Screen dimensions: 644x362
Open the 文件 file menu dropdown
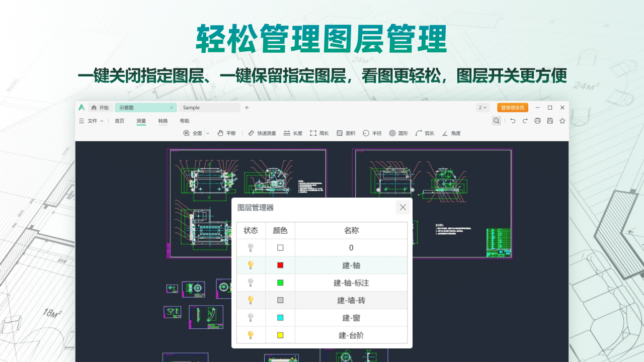point(91,121)
